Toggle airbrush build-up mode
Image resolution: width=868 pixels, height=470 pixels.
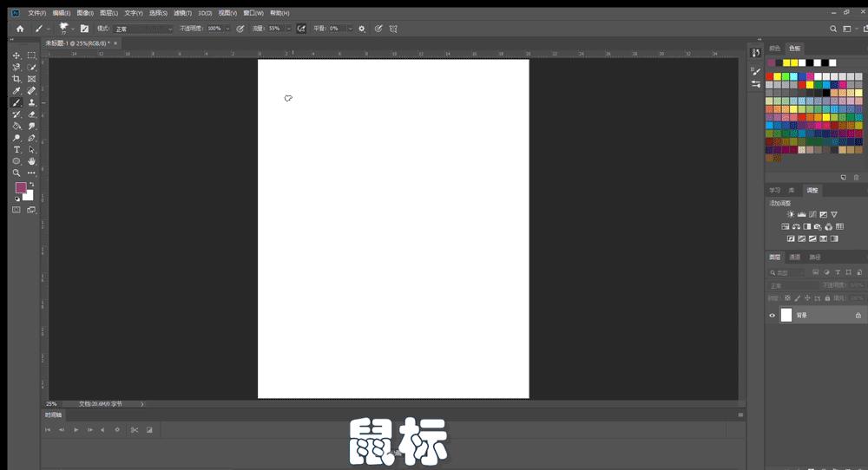tap(301, 29)
